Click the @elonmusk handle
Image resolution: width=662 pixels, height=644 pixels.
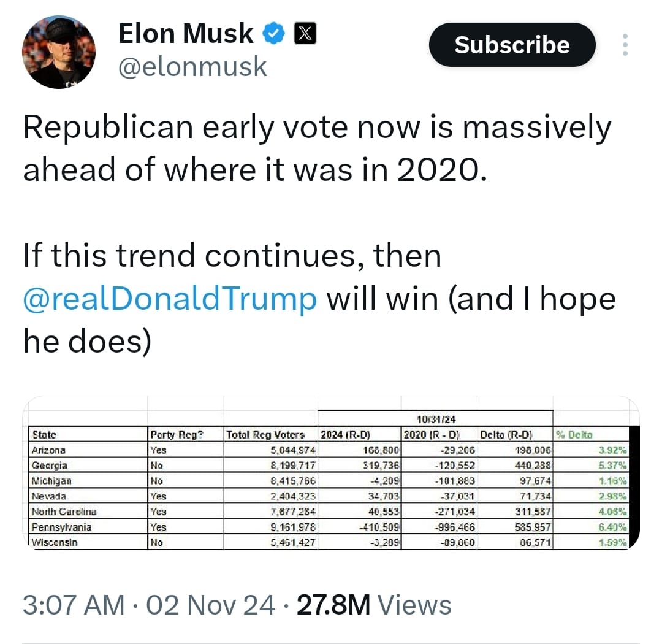pos(192,66)
